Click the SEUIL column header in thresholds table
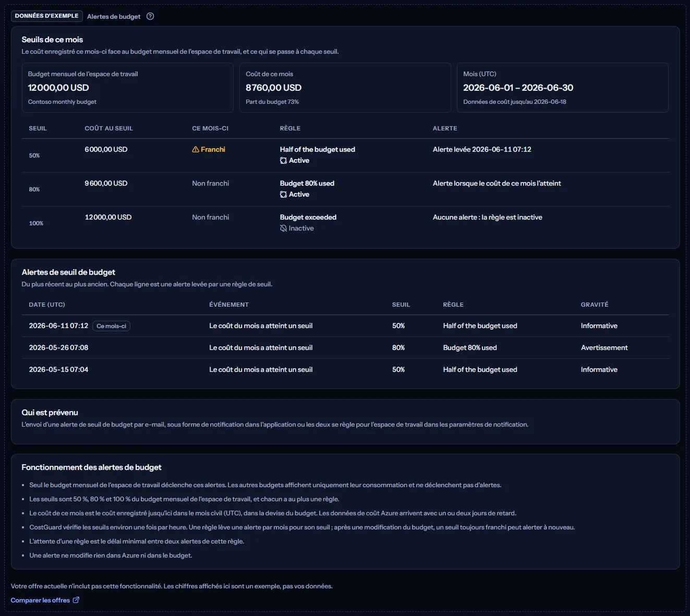The height and width of the screenshot is (616, 690). click(38, 128)
